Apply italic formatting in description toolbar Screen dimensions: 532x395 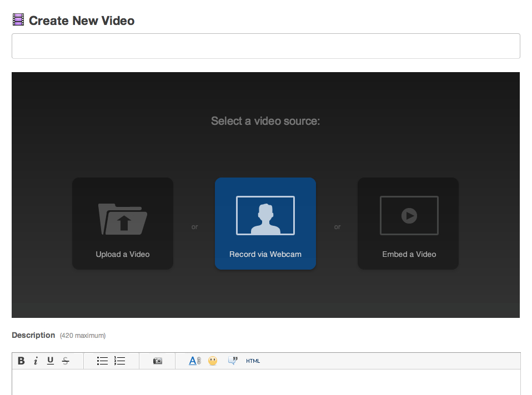tap(36, 361)
